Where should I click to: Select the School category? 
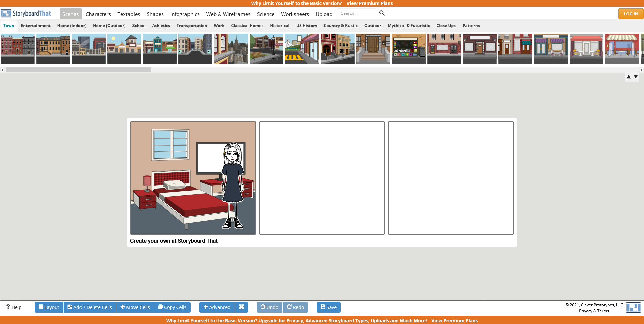pos(139,26)
